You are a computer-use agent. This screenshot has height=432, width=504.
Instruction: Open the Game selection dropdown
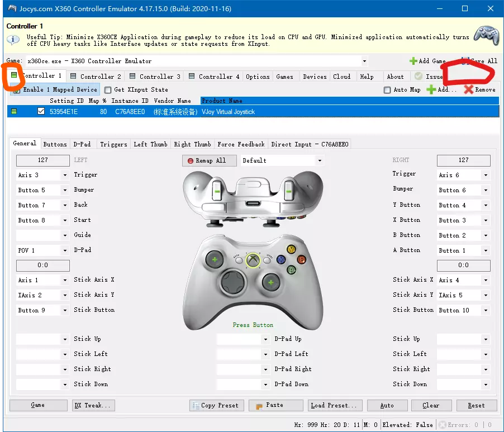[364, 61]
